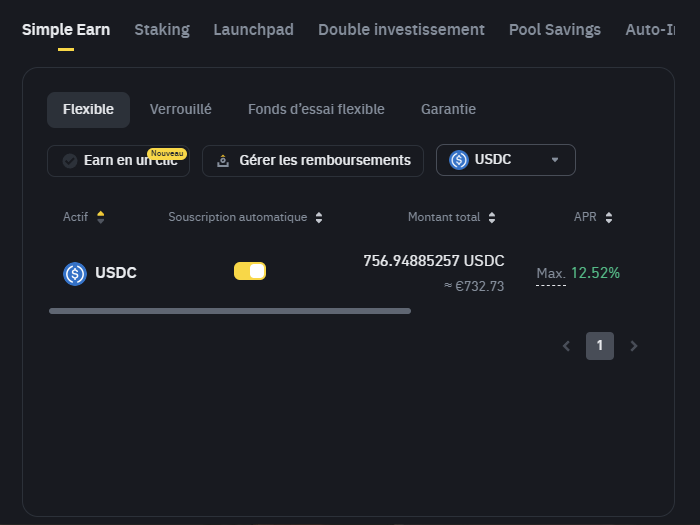
Task: Switch to the Simple Earn tab
Action: [x=66, y=30]
